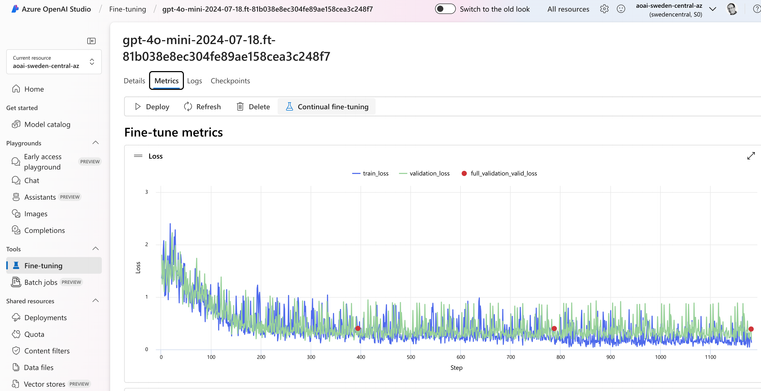The width and height of the screenshot is (761, 391).
Task: Click the Get started section label
Action: click(22, 108)
